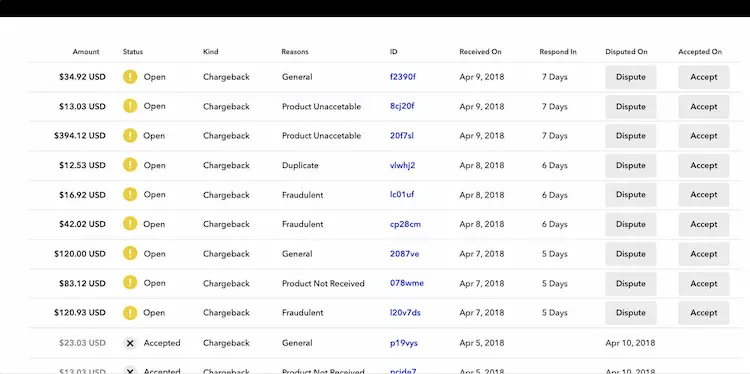The width and height of the screenshot is (750, 374).
Task: View details for ID lc01uf
Action: pos(402,195)
